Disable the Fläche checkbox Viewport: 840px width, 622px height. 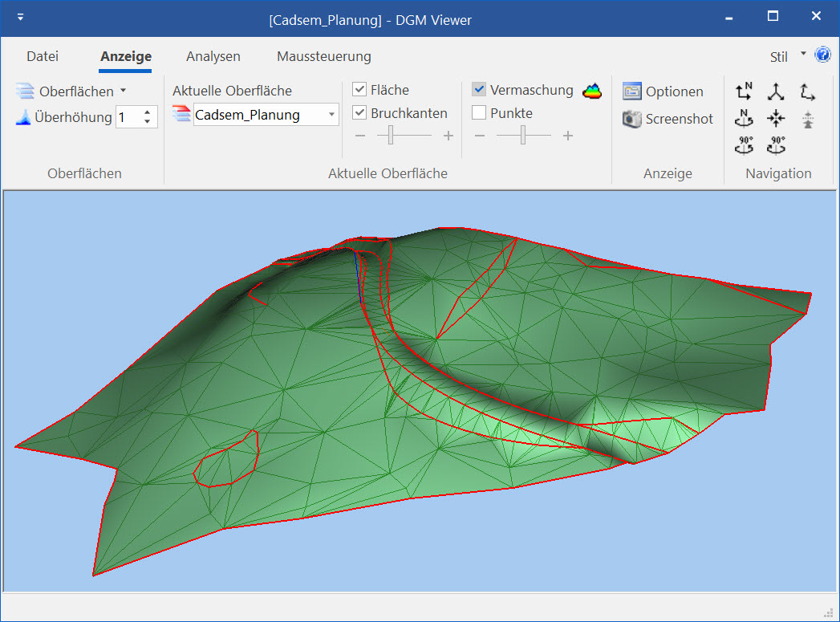[x=360, y=90]
